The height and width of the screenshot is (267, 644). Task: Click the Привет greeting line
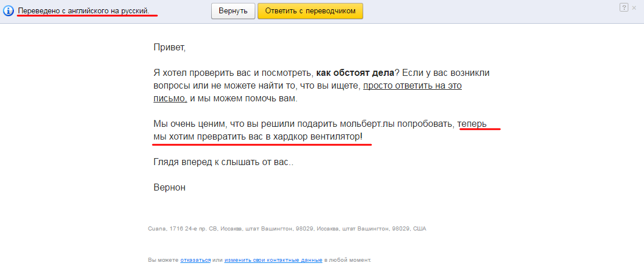[x=169, y=47]
